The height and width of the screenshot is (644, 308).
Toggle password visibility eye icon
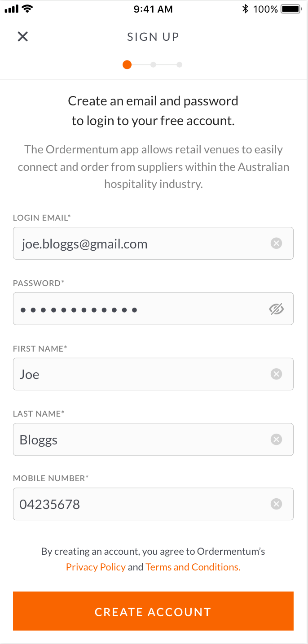pyautogui.click(x=277, y=309)
